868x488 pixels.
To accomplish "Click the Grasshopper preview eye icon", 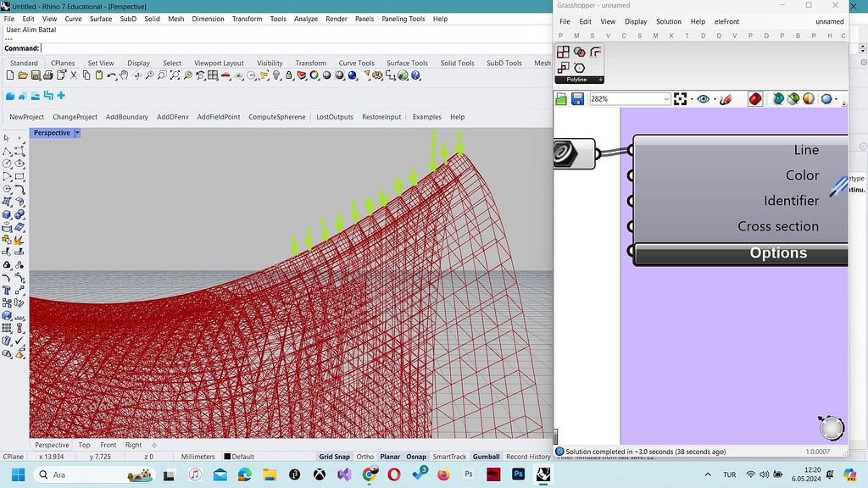I will pos(704,99).
